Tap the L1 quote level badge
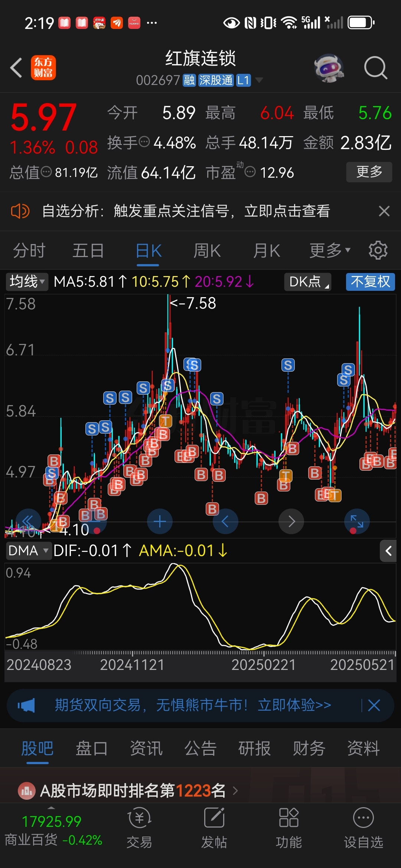This screenshot has height=868, width=401. click(x=243, y=80)
